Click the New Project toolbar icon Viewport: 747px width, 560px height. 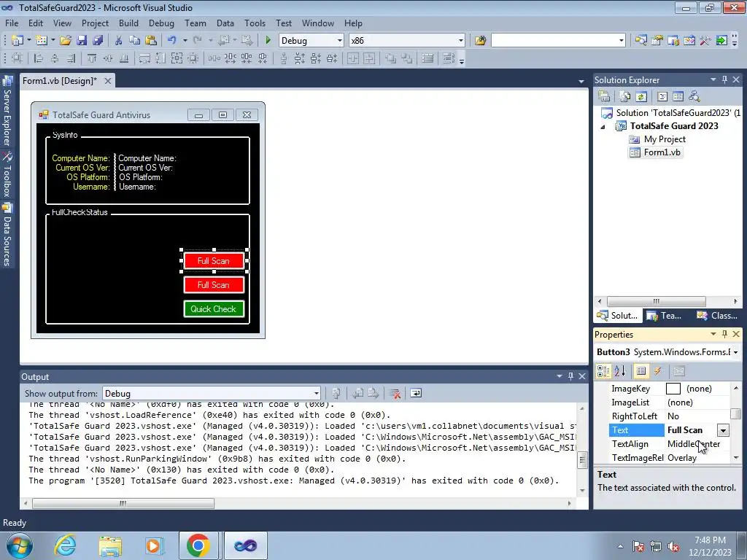tap(18, 41)
